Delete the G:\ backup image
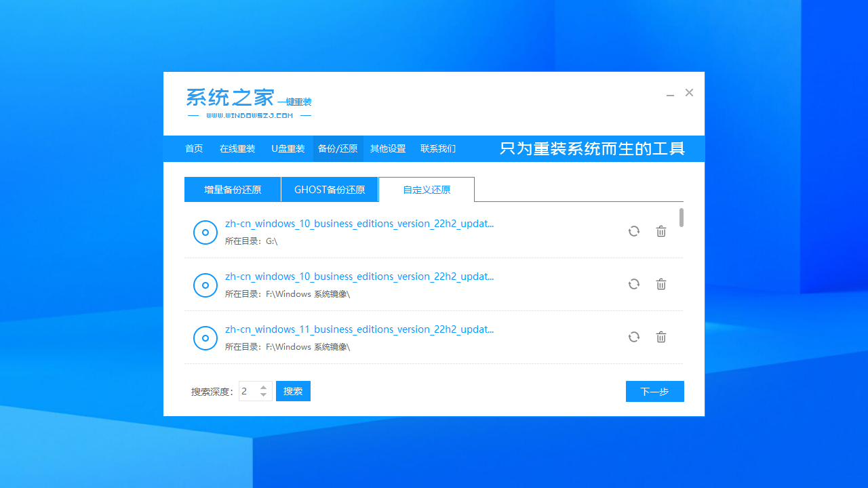This screenshot has height=488, width=868. click(x=661, y=231)
